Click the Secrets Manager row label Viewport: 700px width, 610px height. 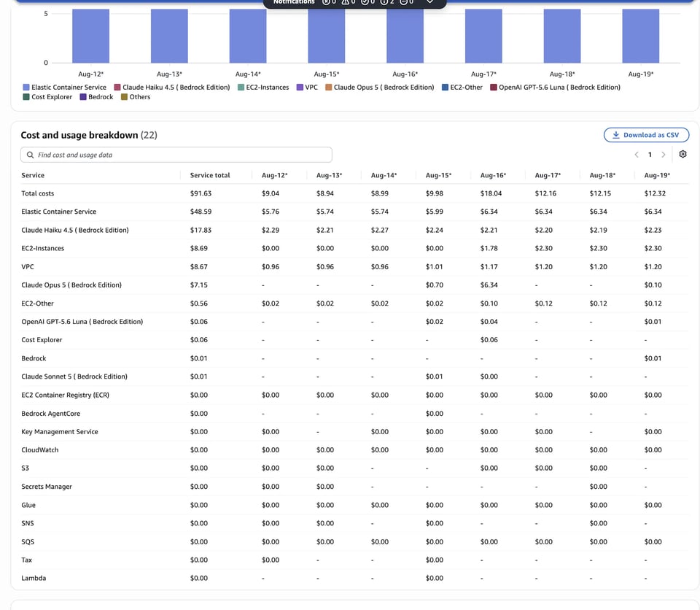coord(47,487)
